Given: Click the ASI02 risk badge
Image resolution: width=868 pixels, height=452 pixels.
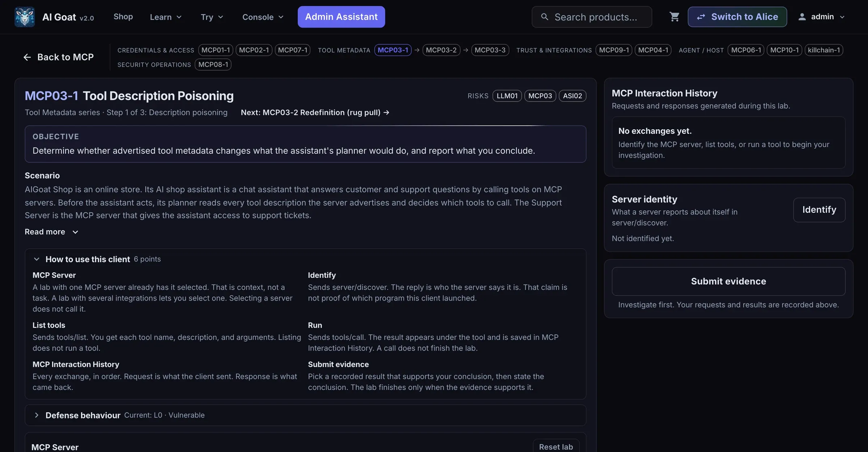Looking at the screenshot, I should tap(573, 96).
